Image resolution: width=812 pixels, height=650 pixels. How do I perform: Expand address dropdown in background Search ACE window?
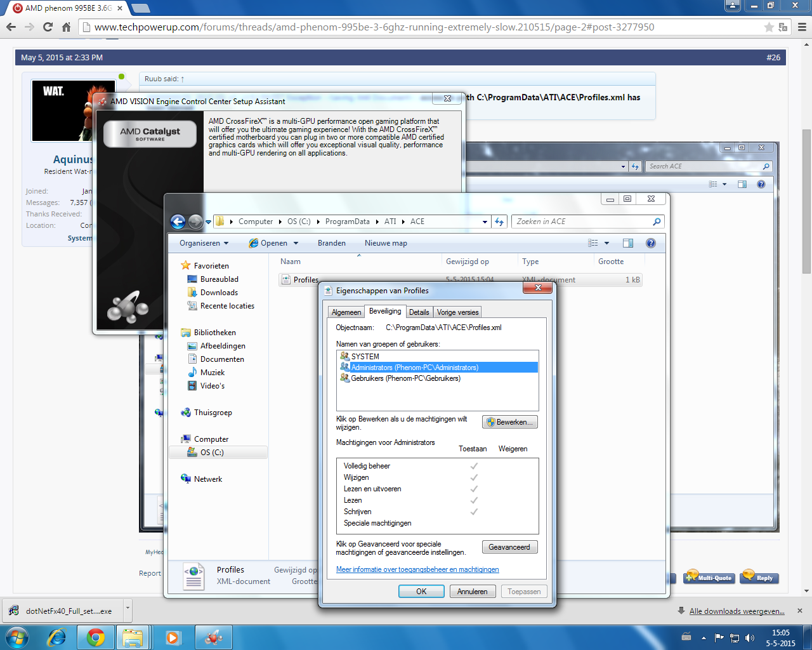(x=624, y=166)
